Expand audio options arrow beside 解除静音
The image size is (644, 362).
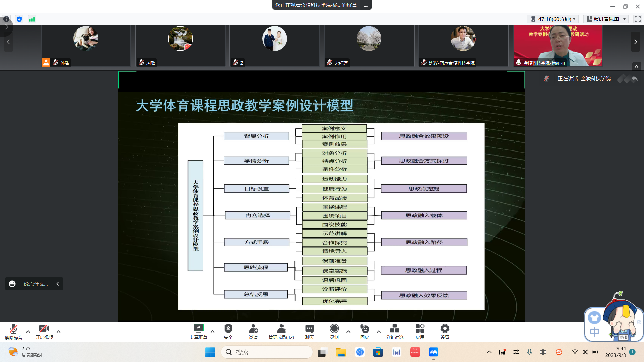pos(28,332)
